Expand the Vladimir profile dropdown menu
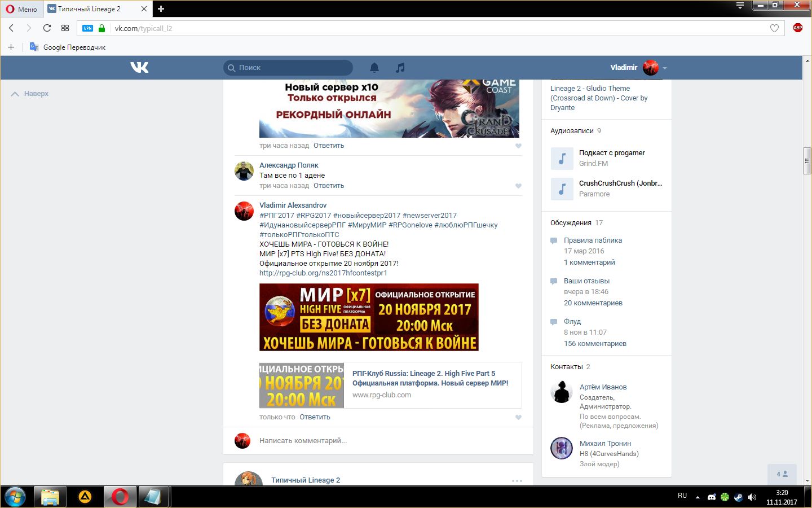Screen dimensions: 812x508 pyautogui.click(x=665, y=68)
